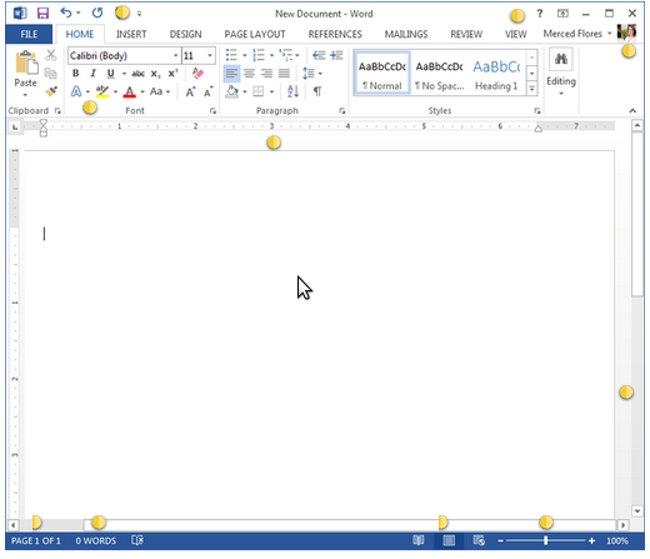Save the document with the floppy icon
650x559 pixels.
point(43,13)
